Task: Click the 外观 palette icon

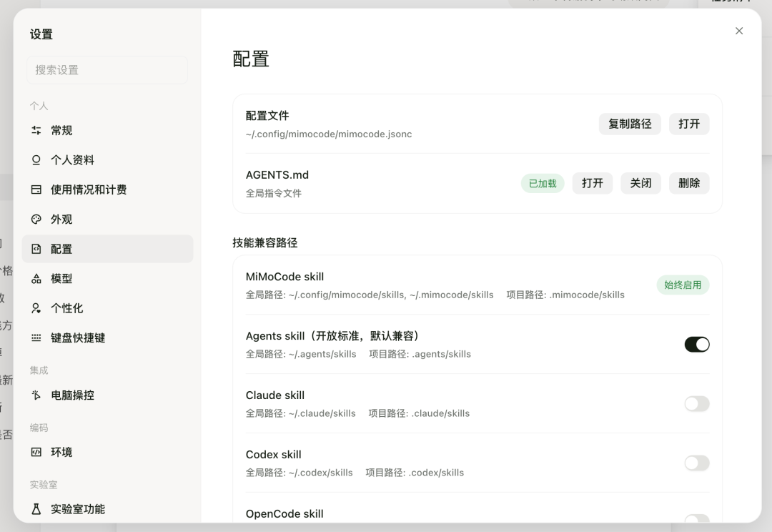Action: (x=36, y=220)
